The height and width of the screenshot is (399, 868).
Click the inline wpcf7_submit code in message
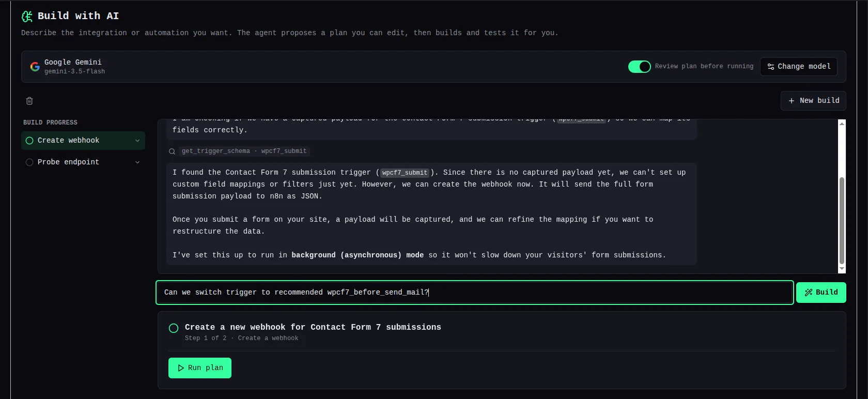405,173
